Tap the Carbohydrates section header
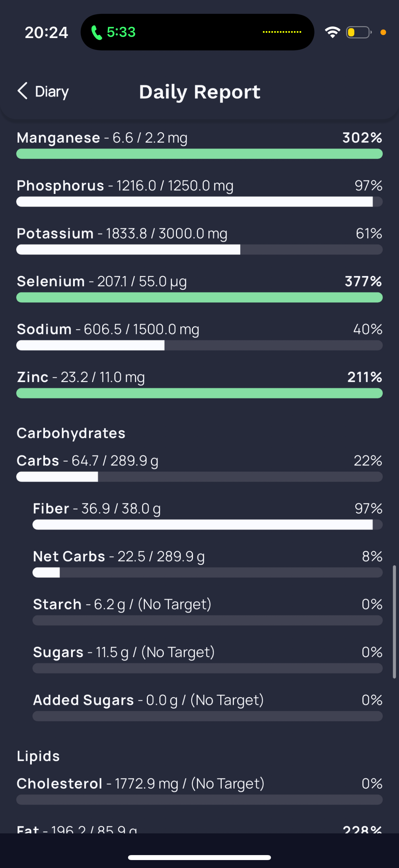The height and width of the screenshot is (868, 399). tap(71, 433)
